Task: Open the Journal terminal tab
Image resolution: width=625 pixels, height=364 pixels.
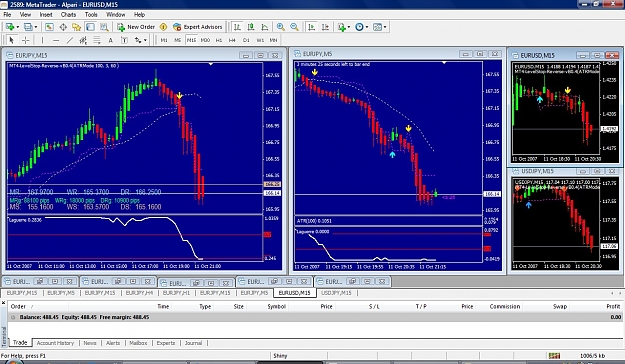Action: click(193, 343)
